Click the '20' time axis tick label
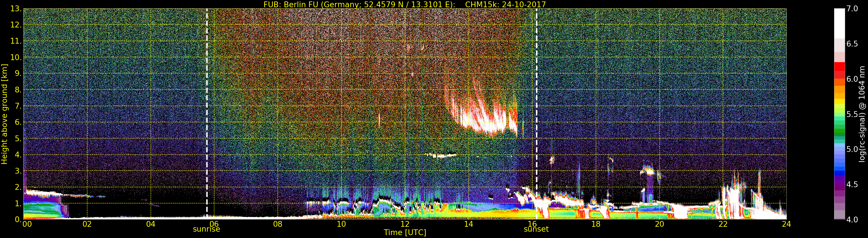Image resolution: width=868 pixels, height=238 pixels. click(659, 224)
